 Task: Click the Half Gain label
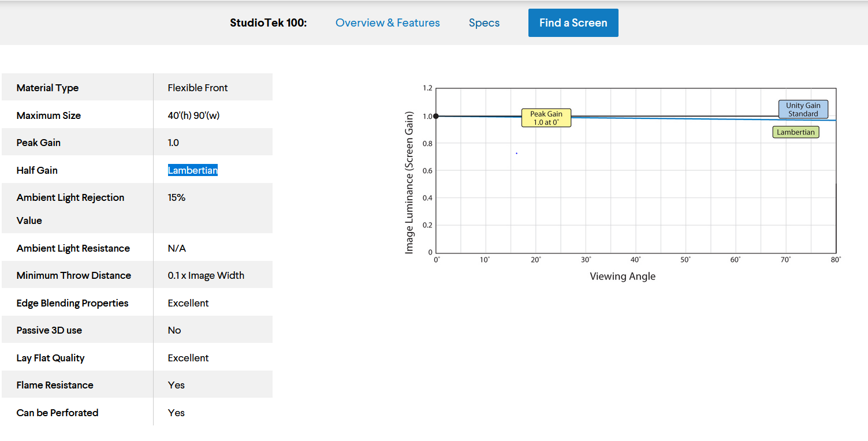(37, 170)
